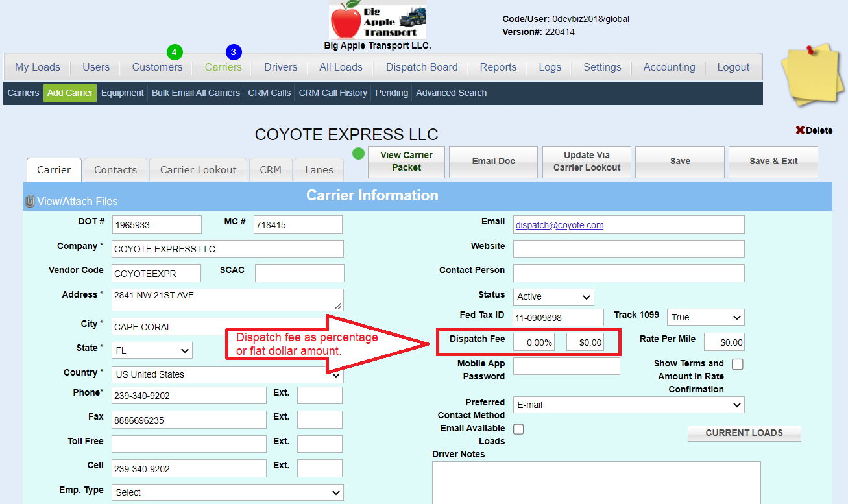
Task: Click the CURRENT LOADS button
Action: pyautogui.click(x=744, y=433)
